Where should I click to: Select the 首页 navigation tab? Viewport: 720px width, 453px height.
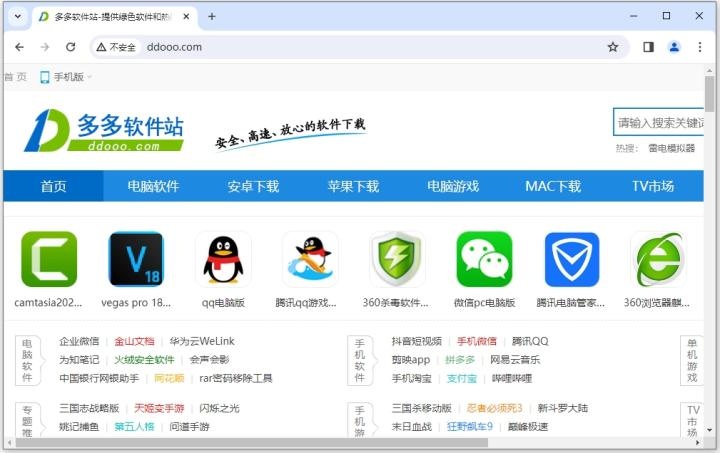(53, 186)
